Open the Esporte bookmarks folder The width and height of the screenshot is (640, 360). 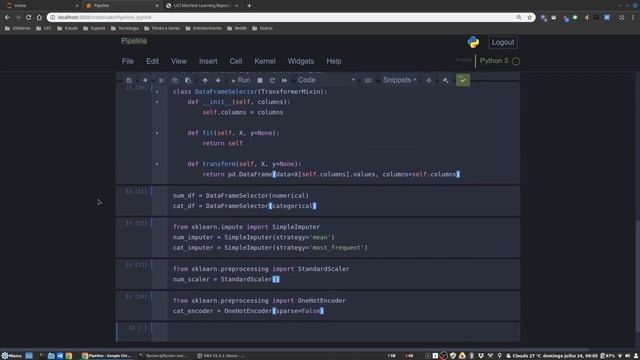[94, 29]
